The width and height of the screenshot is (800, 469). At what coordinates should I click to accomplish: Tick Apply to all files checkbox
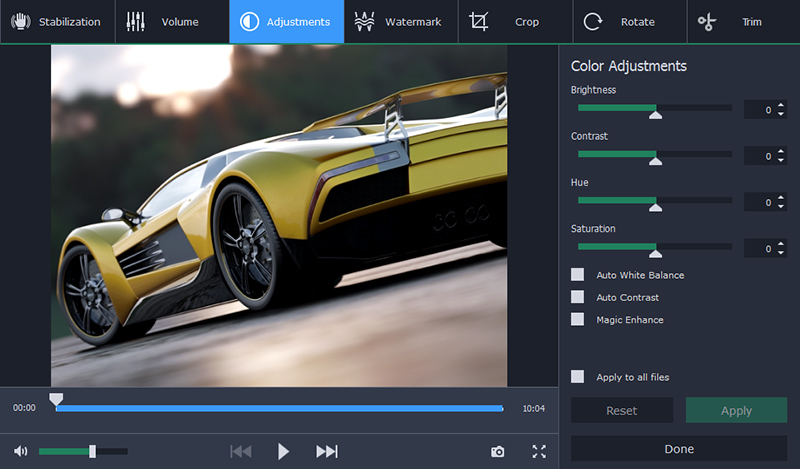tap(577, 377)
